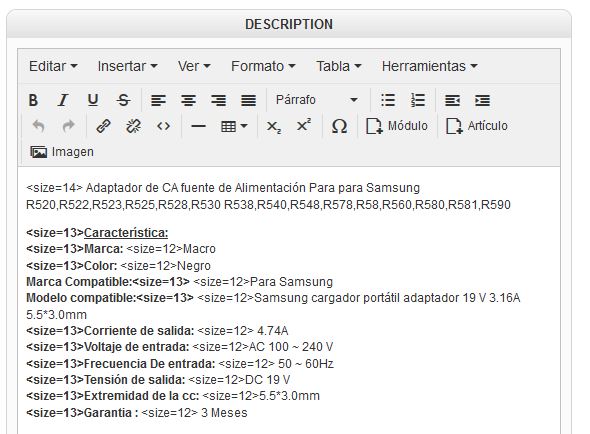Click the Color: Negro line
590x434 pixels.
pos(118,266)
